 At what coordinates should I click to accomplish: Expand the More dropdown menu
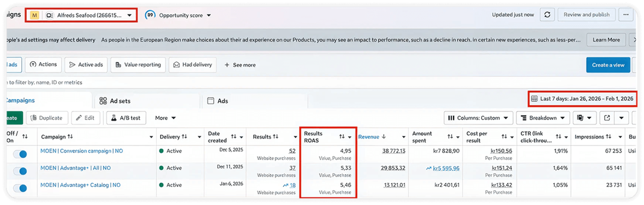(165, 118)
